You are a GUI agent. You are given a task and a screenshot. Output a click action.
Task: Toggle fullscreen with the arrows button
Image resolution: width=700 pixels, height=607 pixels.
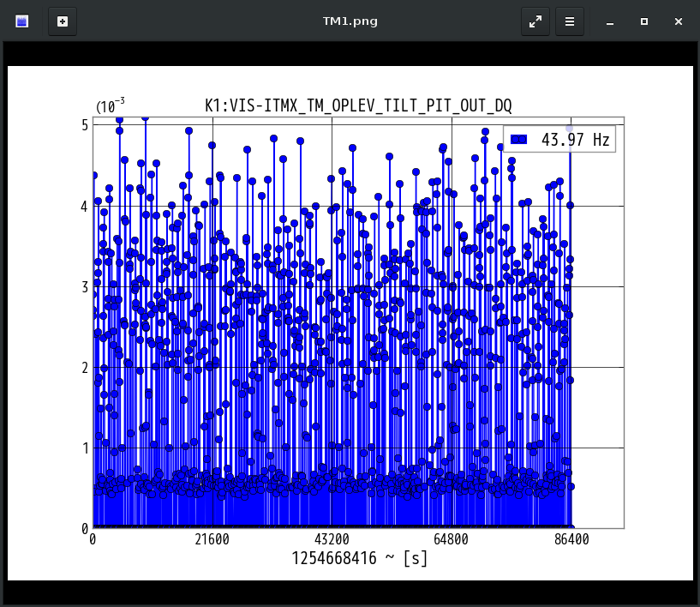click(535, 21)
